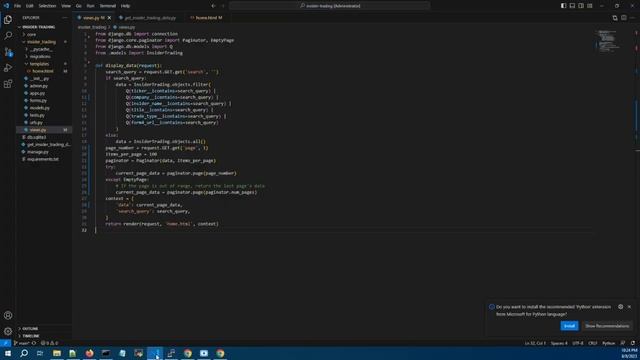Click the Go Forward arrow in title bar

(223, 6)
